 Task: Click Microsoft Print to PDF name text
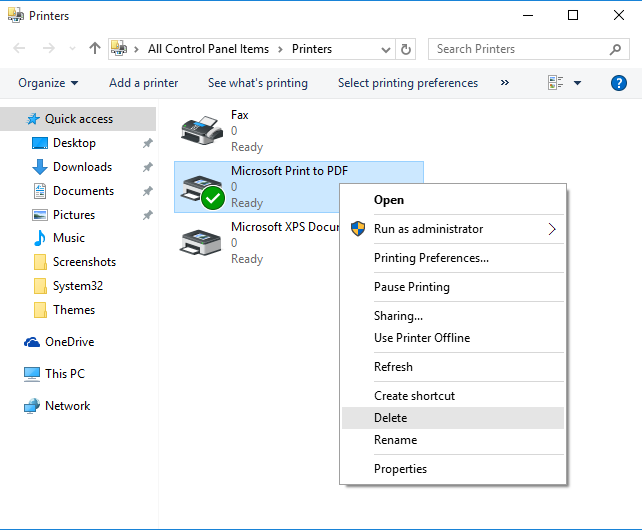[x=289, y=171]
